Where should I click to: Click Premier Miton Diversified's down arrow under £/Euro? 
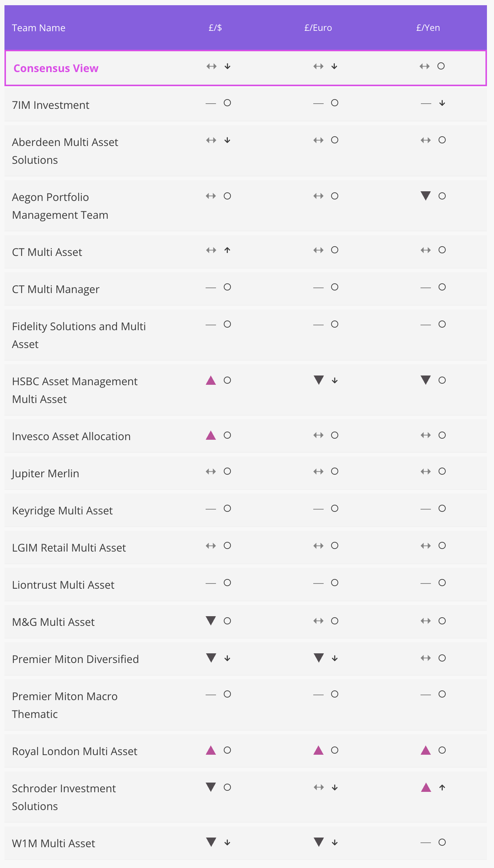335,658
